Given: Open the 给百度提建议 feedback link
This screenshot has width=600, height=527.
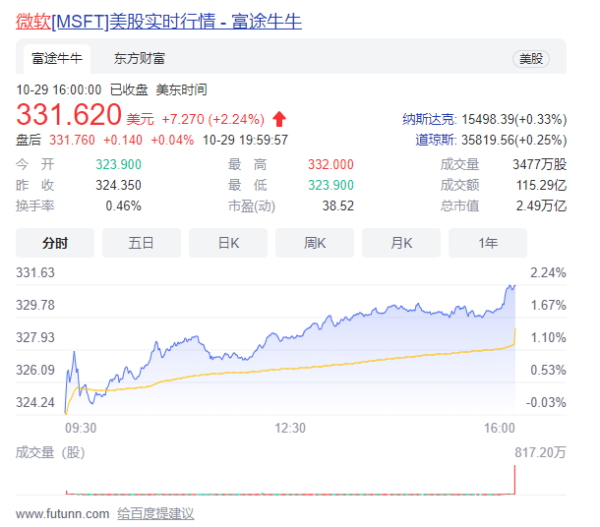Looking at the screenshot, I should [156, 513].
